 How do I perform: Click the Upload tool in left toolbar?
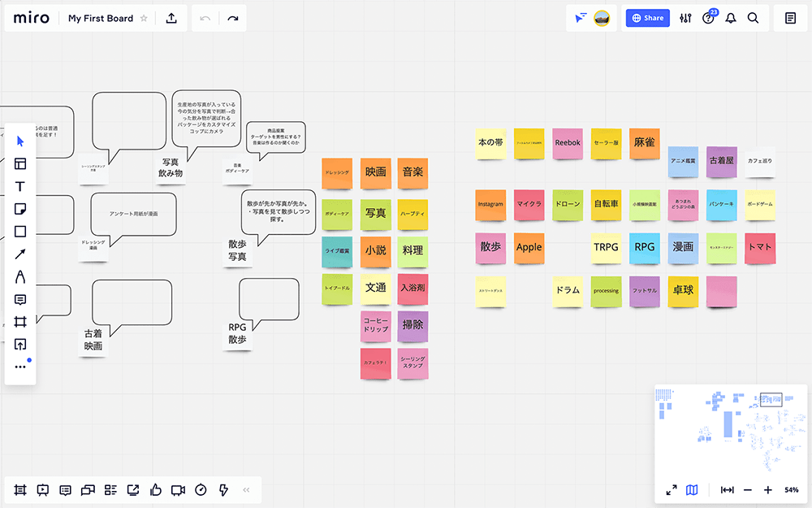click(x=20, y=345)
